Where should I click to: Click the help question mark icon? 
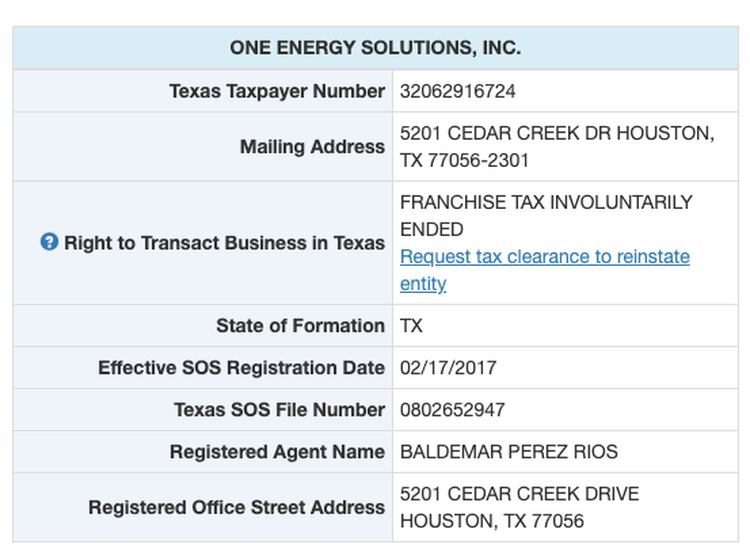[49, 242]
